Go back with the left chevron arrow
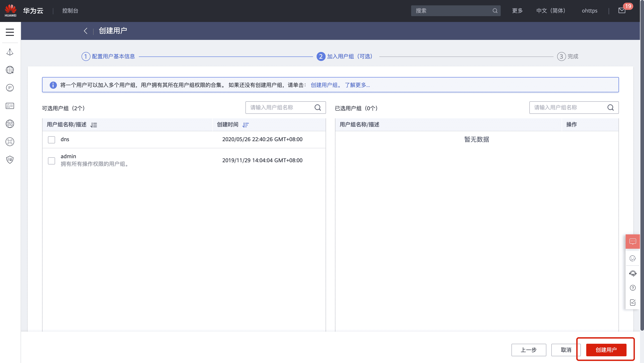 point(86,31)
